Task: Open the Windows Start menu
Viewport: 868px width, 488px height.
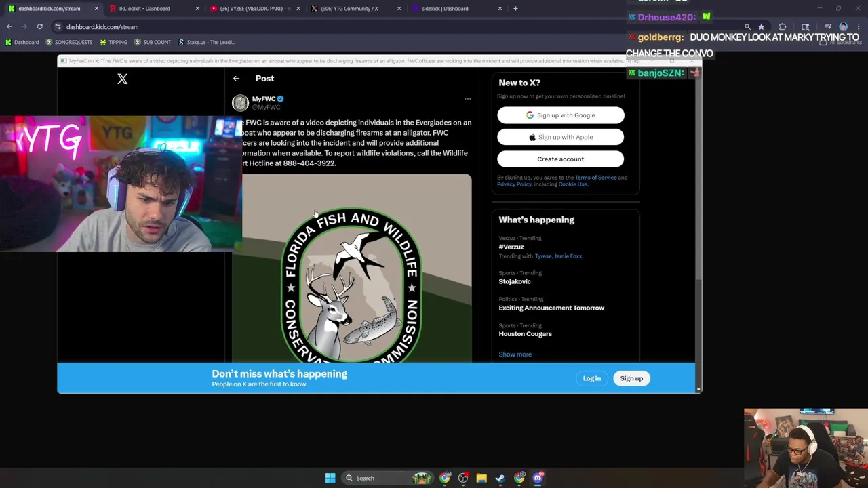Action: (330, 478)
